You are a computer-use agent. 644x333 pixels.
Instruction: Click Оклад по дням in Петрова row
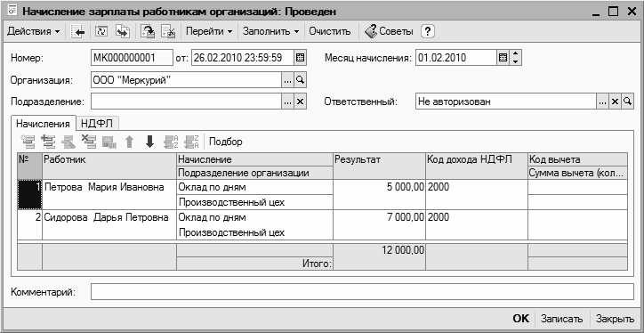(x=254, y=187)
